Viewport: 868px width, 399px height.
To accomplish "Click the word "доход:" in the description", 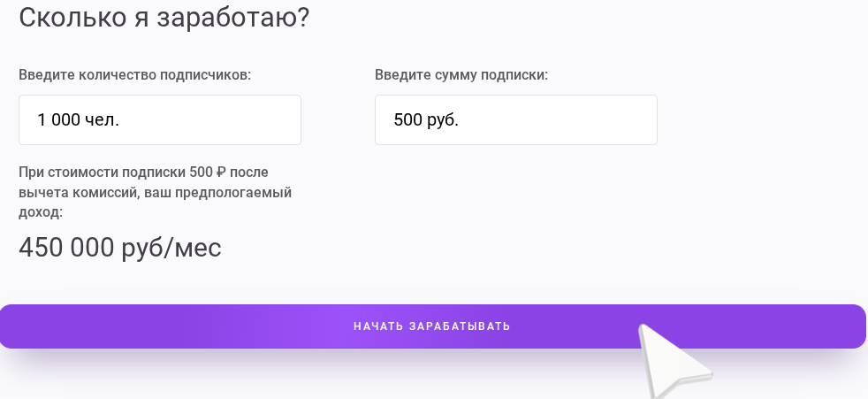I will tap(41, 212).
